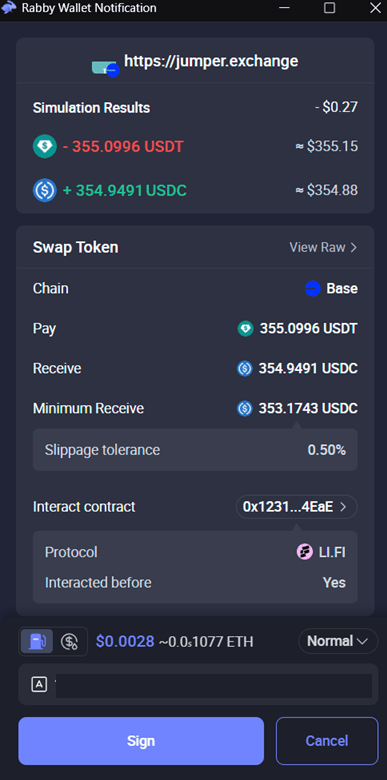Open the Normal gas speed dropdown

click(338, 641)
